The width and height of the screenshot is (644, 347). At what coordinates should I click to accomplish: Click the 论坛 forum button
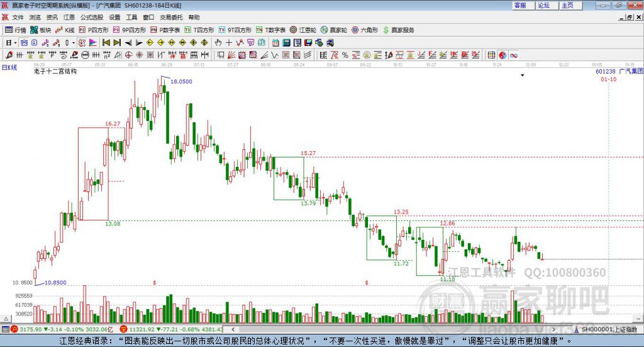547,5
